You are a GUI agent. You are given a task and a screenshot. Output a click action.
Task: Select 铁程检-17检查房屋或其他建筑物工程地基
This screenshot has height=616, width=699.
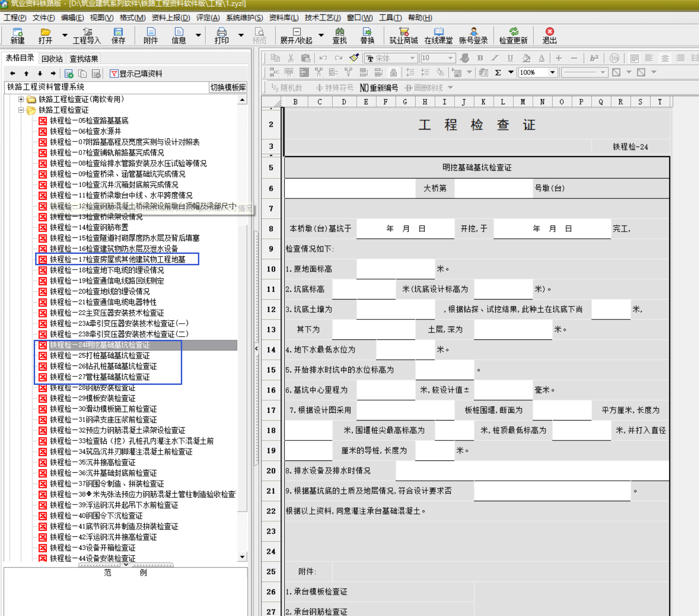[118, 259]
